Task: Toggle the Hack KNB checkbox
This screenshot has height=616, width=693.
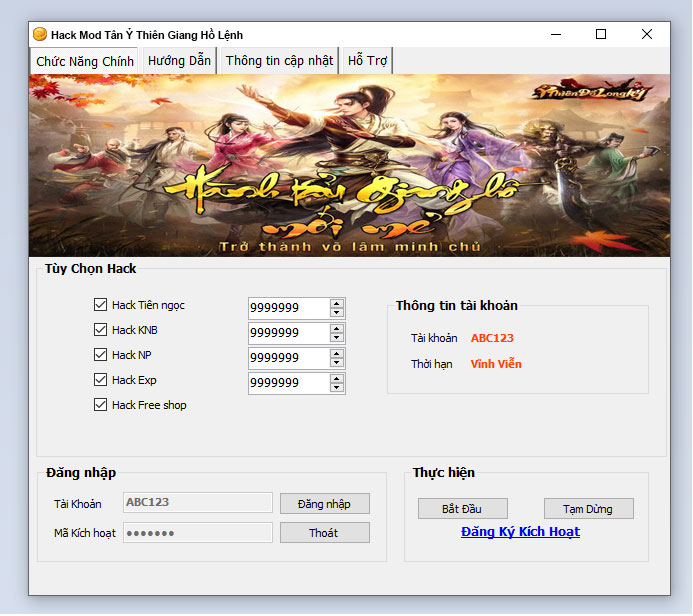Action: [x=100, y=330]
